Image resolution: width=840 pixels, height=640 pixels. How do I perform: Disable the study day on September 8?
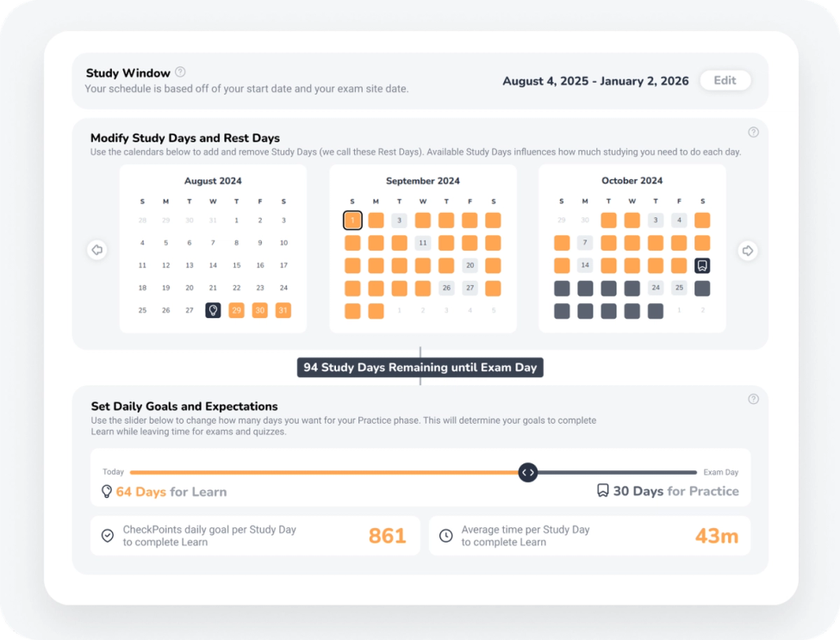point(352,242)
